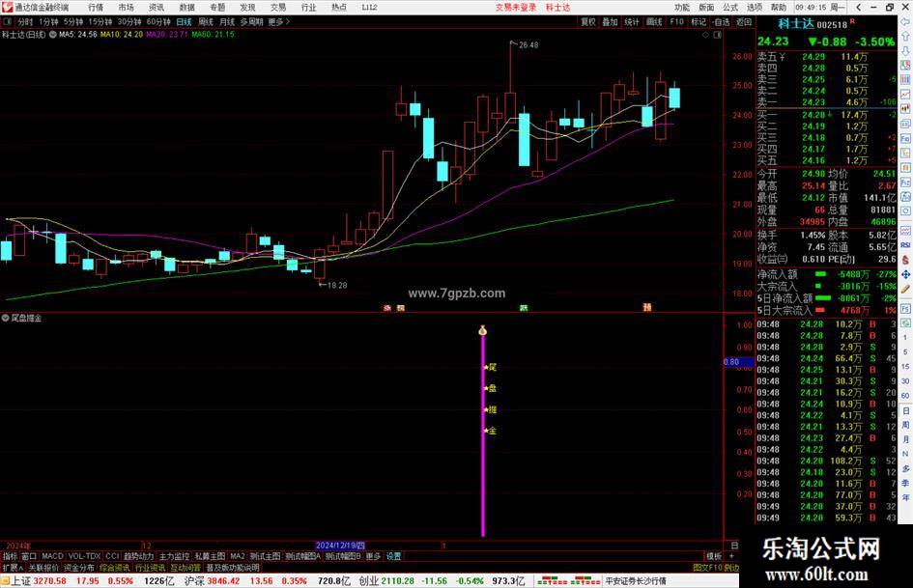The height and width of the screenshot is (588, 913).
Task: Click the 年 period sidebar button
Action: click(x=905, y=498)
